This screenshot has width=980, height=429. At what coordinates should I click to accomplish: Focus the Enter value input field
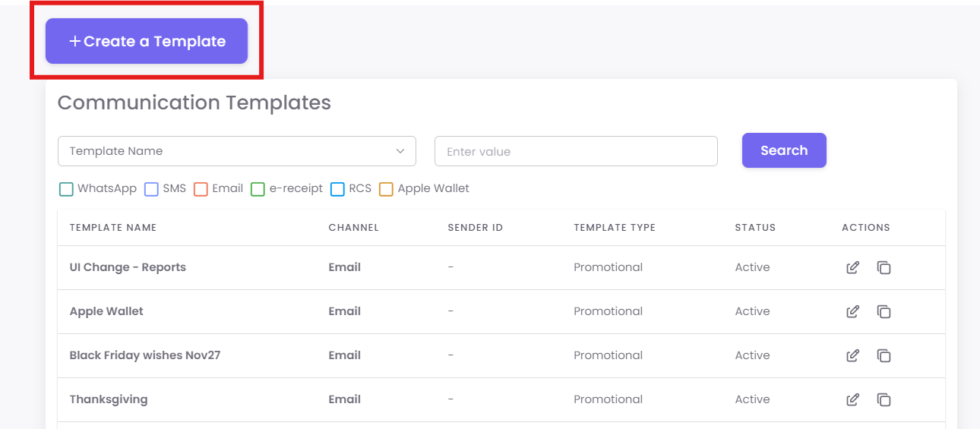coord(575,151)
